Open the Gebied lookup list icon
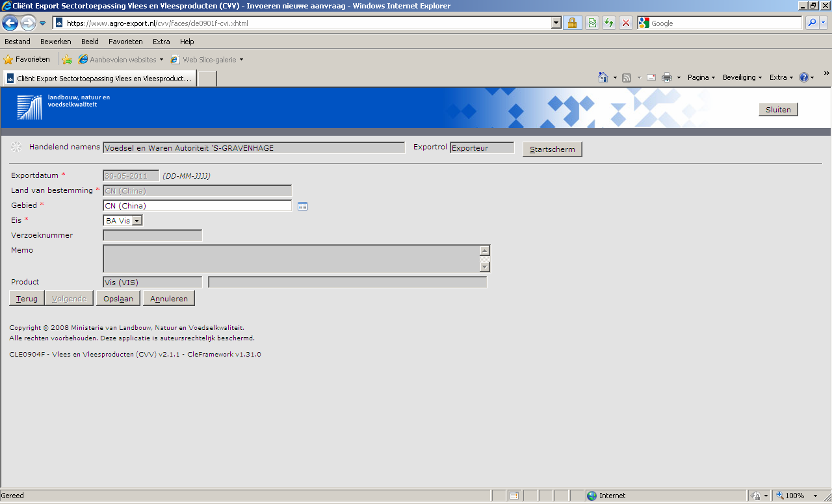Image resolution: width=832 pixels, height=504 pixels. 302,207
